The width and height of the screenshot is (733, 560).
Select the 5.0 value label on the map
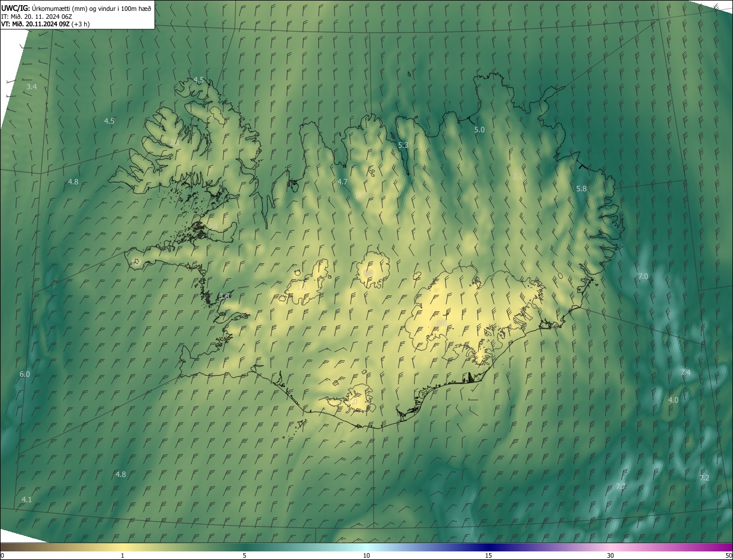pyautogui.click(x=479, y=130)
